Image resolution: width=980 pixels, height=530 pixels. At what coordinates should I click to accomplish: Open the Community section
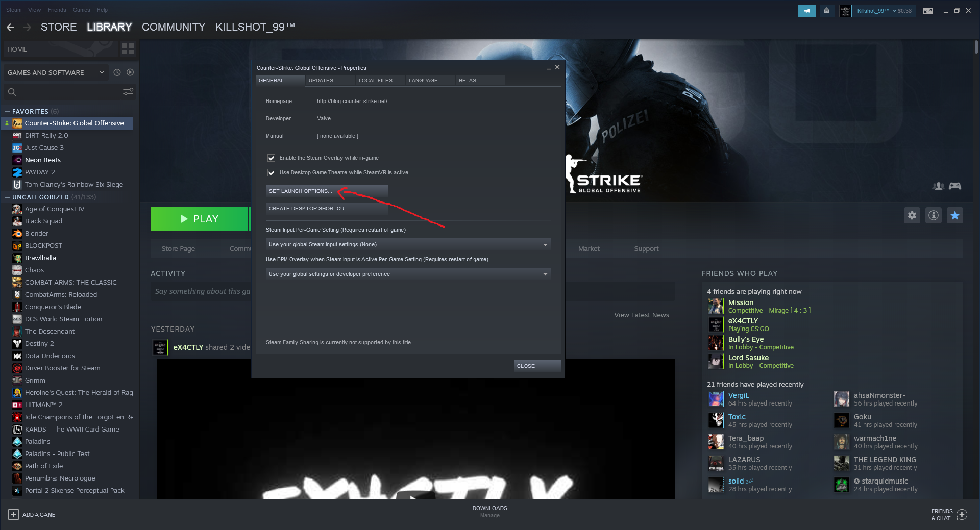(174, 27)
